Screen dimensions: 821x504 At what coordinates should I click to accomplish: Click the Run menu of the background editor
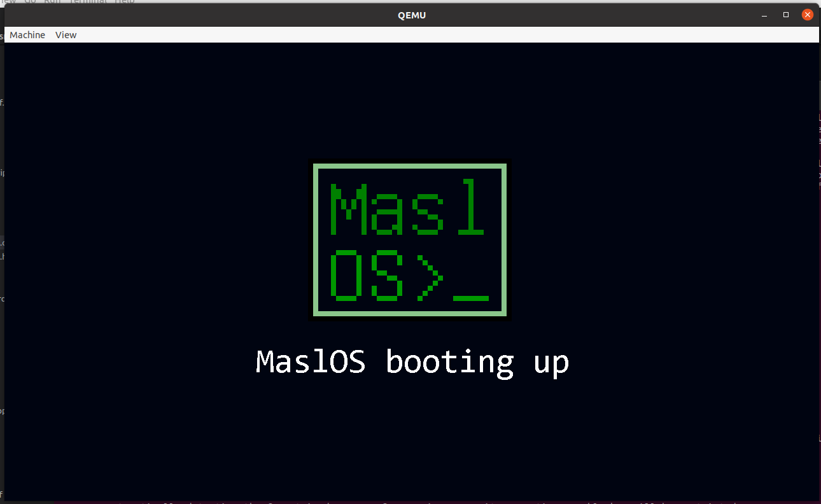pyautogui.click(x=52, y=2)
